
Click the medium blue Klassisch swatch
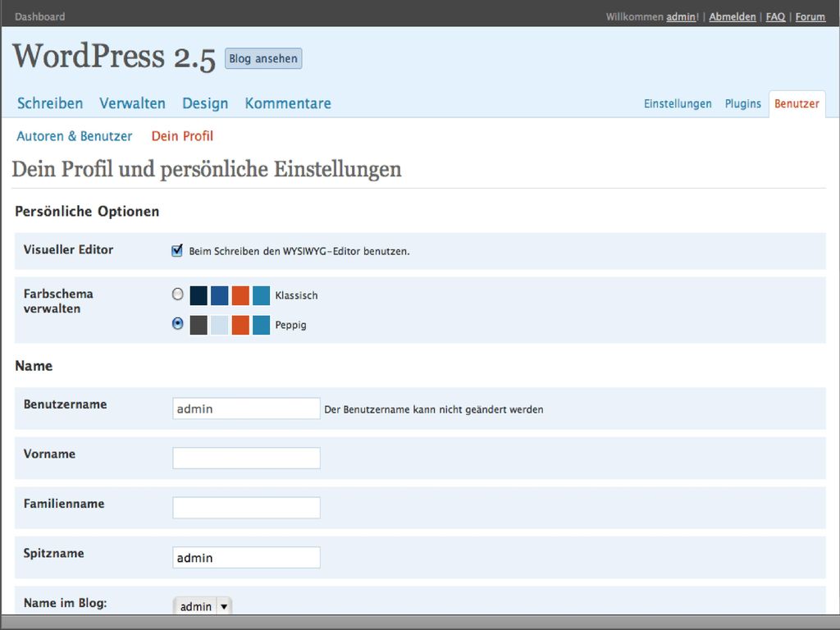[x=219, y=295]
